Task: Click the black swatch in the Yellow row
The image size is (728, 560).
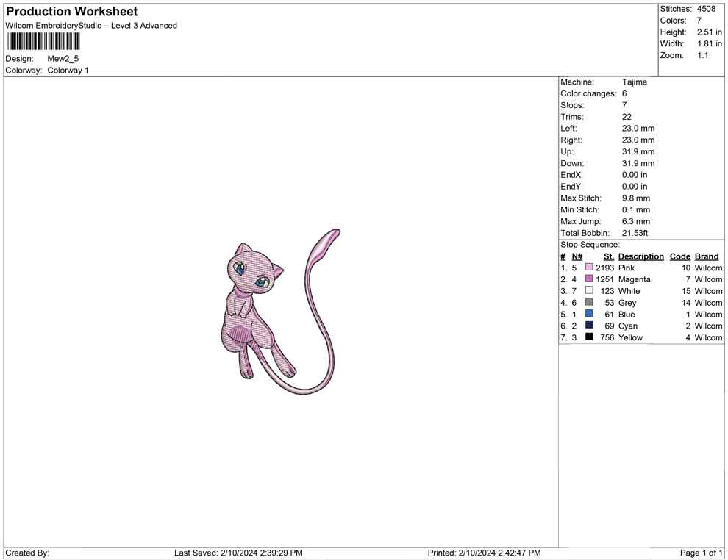Action: pos(589,337)
